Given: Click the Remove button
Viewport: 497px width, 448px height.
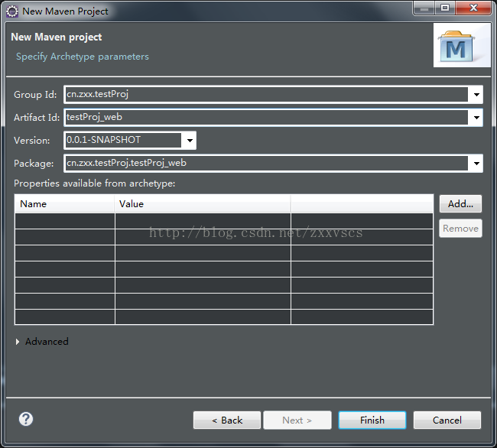Looking at the screenshot, I should (x=460, y=228).
